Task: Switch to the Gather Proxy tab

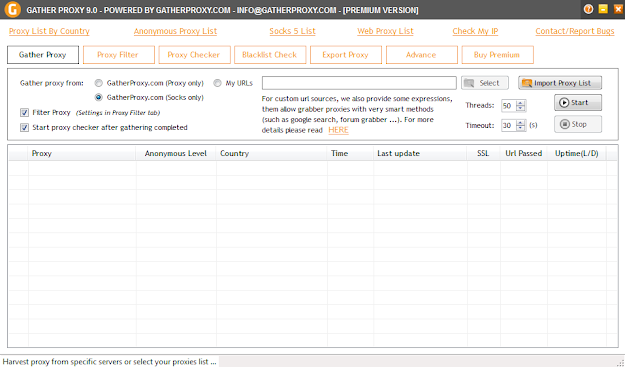Action: pyautogui.click(x=43, y=55)
